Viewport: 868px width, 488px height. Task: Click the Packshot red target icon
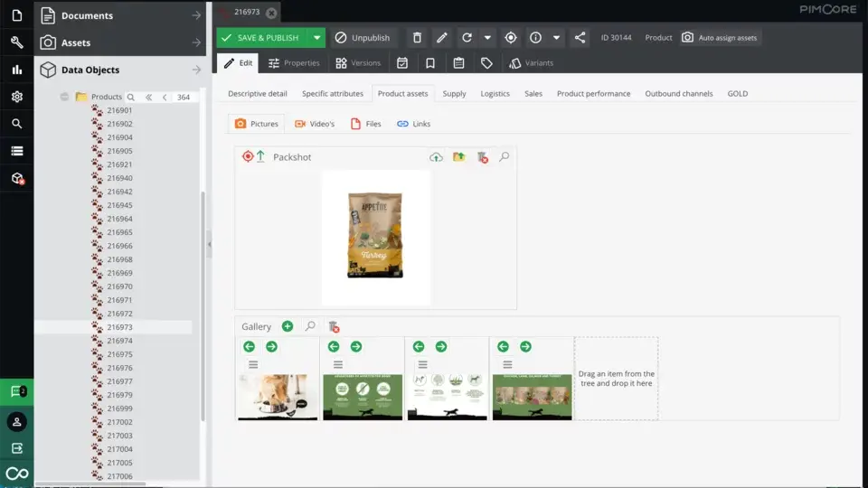pos(248,156)
